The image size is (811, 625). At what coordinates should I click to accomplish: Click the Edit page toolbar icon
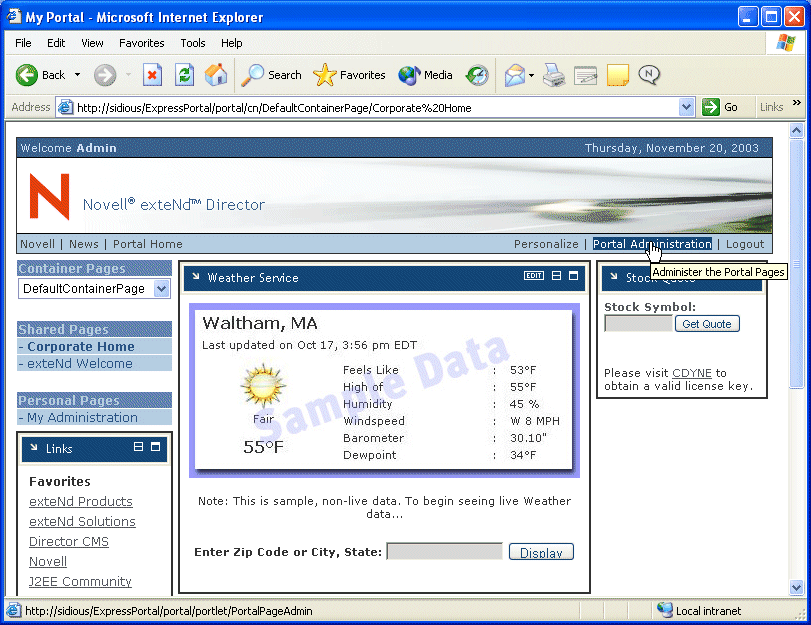click(x=585, y=76)
